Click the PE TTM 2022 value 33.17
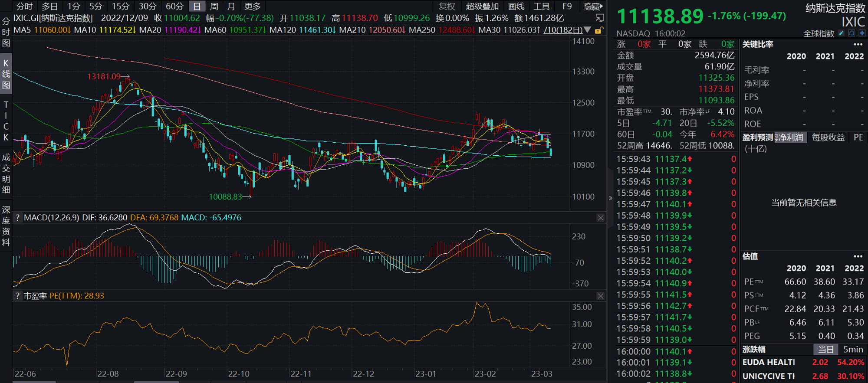The width and height of the screenshot is (868, 383). [x=853, y=282]
